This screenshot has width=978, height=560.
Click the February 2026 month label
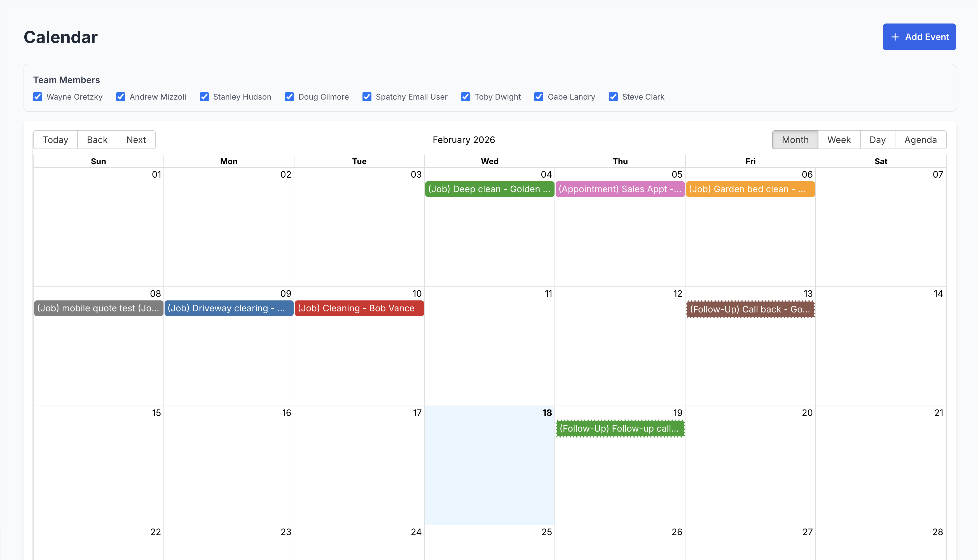[x=464, y=140]
